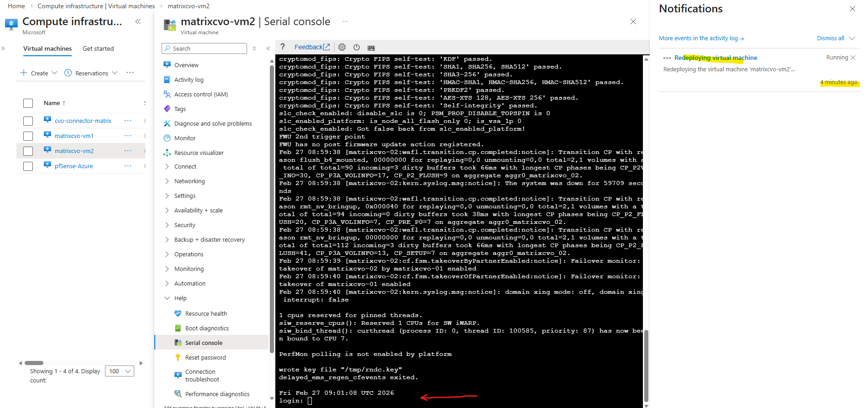The image size is (868, 408).
Task: Open the Overview menu icon
Action: tap(167, 65)
